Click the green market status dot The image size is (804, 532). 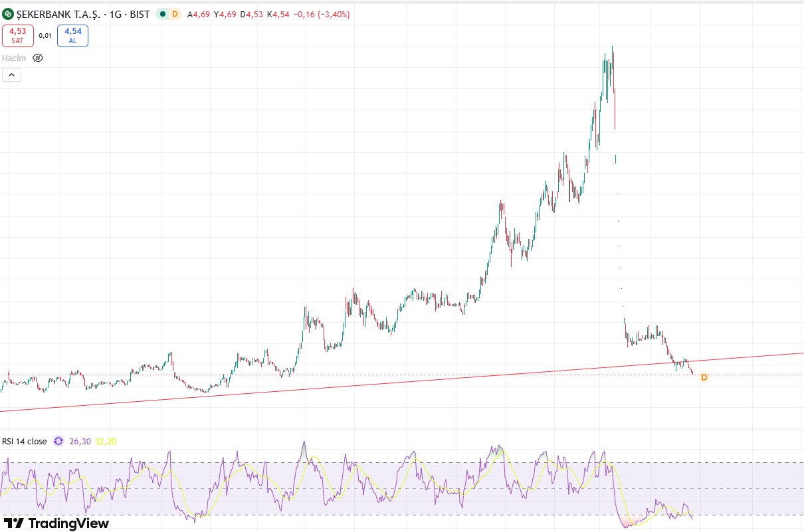click(163, 14)
